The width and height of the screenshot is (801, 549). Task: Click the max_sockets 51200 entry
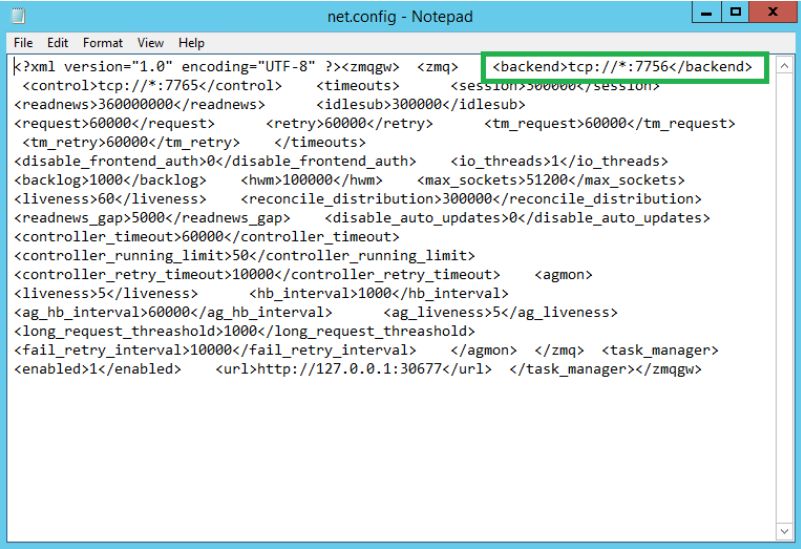(x=551, y=180)
